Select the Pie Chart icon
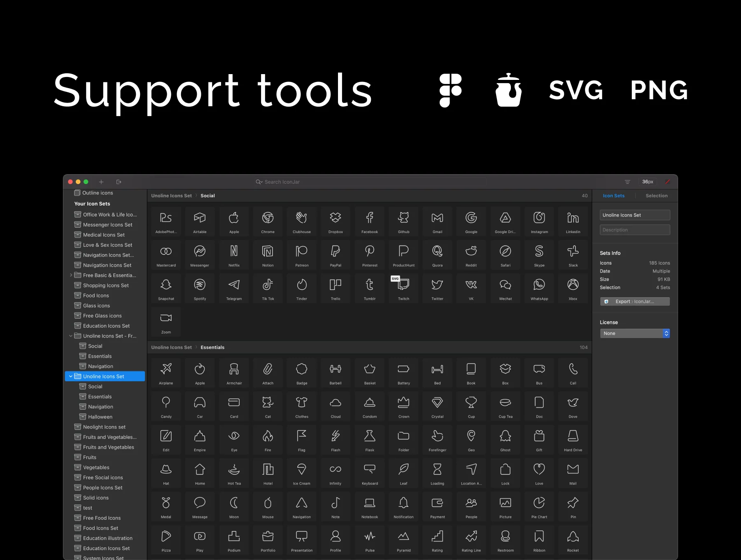Image resolution: width=741 pixels, height=560 pixels. 539,506
